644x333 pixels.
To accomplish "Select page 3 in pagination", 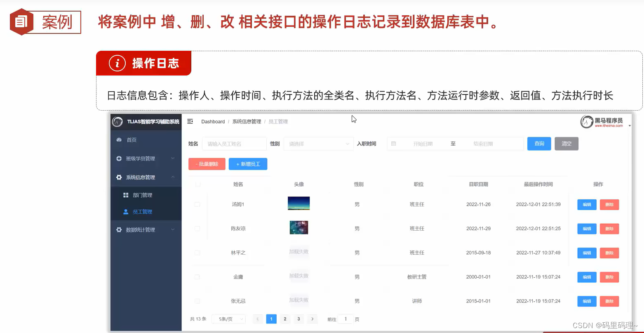I will [x=298, y=319].
